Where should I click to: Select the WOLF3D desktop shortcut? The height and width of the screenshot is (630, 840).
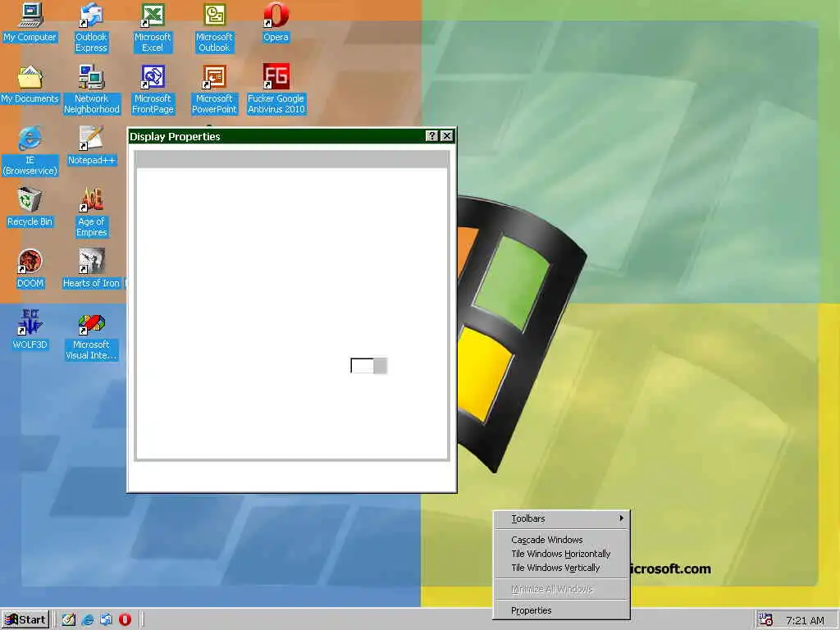coord(30,330)
